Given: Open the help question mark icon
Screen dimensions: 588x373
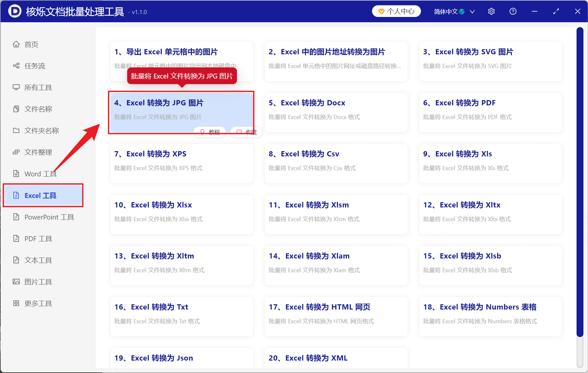Looking at the screenshot, I should coord(513,11).
